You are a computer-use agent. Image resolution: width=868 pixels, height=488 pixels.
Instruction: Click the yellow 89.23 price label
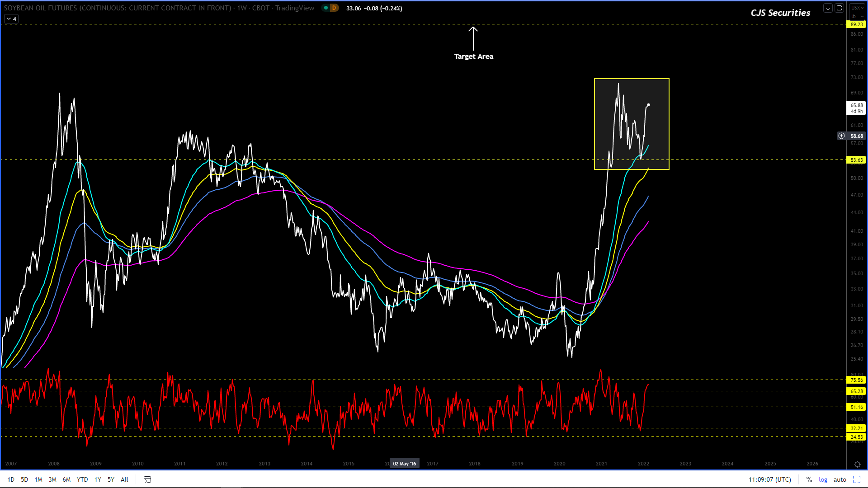pyautogui.click(x=856, y=24)
